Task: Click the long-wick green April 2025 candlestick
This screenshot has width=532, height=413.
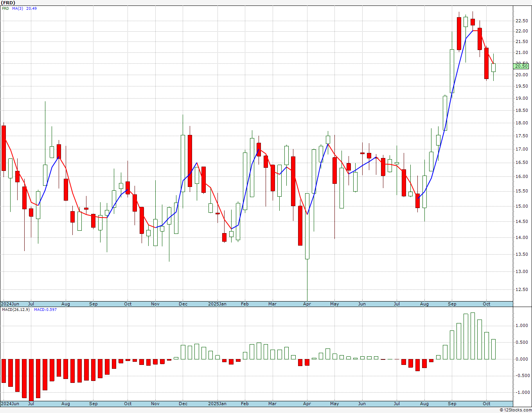Action: (x=307, y=226)
